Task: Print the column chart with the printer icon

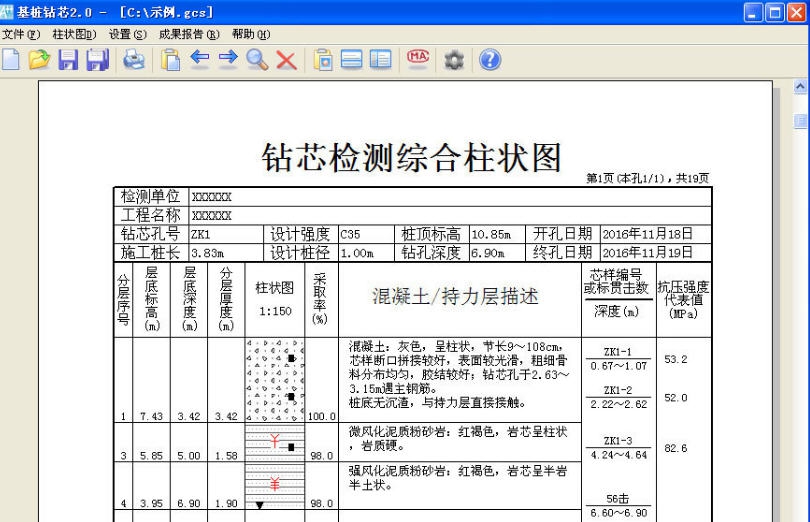Action: pyautogui.click(x=133, y=60)
